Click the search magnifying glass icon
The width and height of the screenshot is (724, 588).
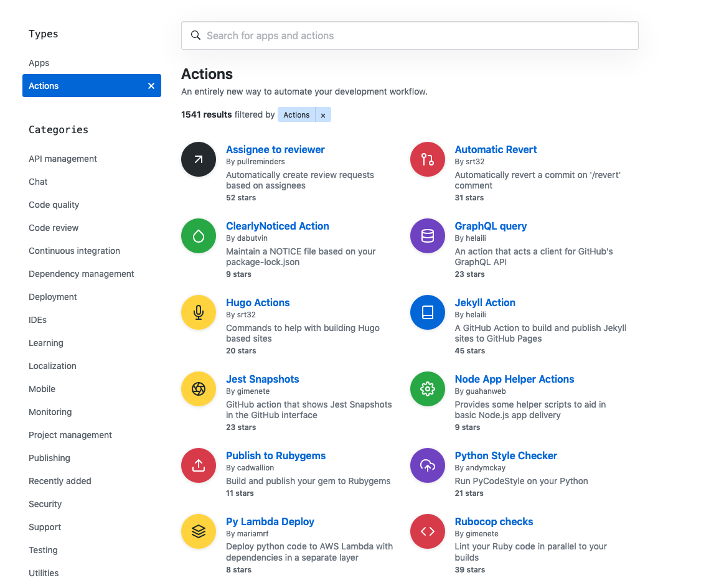point(195,35)
